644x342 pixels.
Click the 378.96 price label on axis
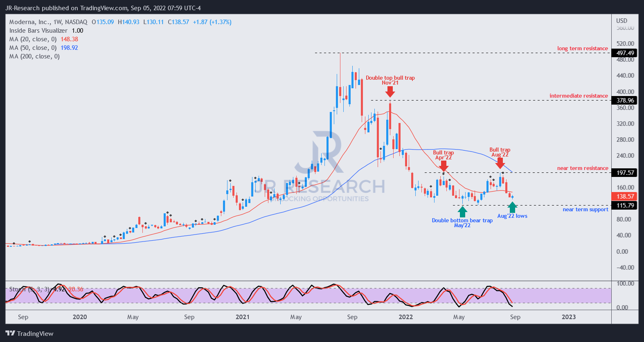click(625, 101)
